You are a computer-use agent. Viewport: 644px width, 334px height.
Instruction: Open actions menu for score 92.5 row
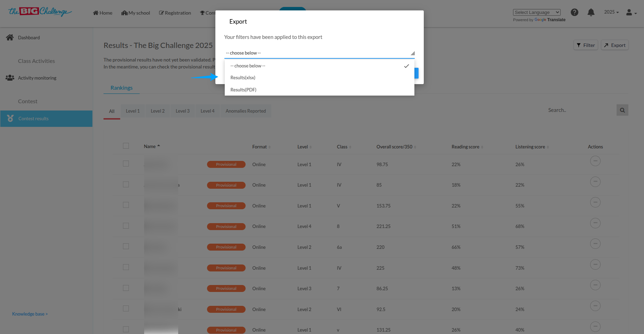[x=595, y=306]
